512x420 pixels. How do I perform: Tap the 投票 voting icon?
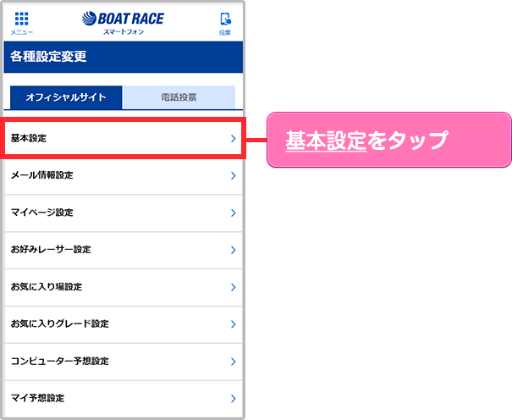pos(224,23)
